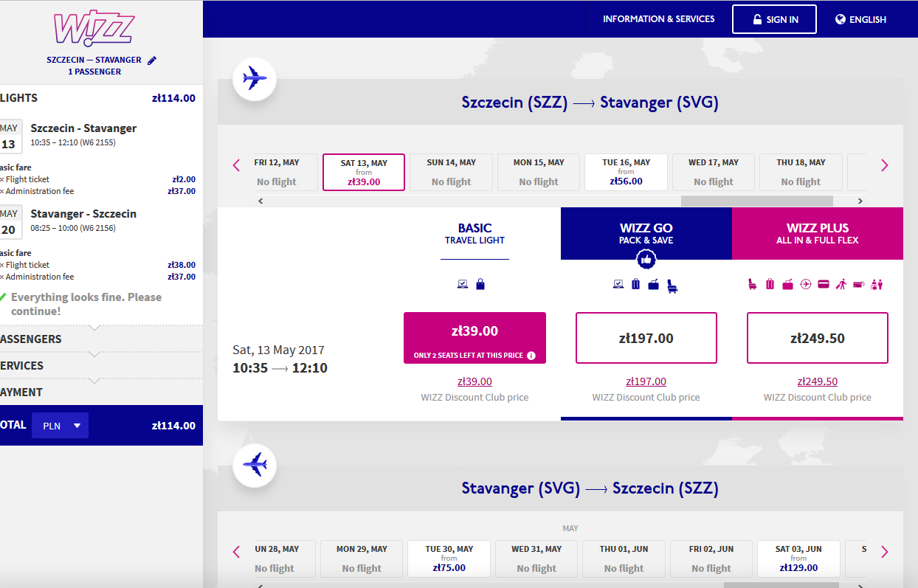This screenshot has width=918, height=588.
Task: Open INFORMATION & SERVICES menu
Action: [659, 19]
